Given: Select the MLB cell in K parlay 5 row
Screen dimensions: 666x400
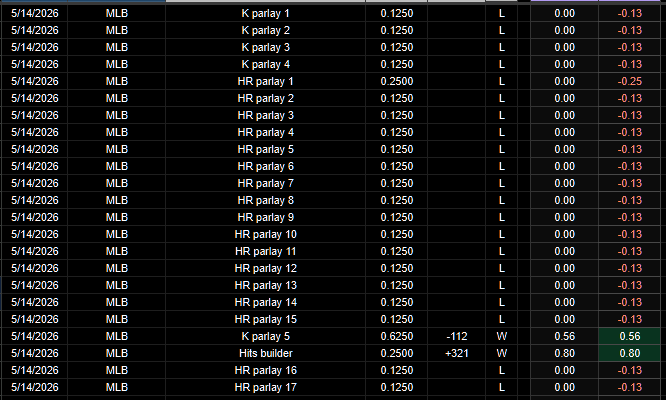Looking at the screenshot, I should pos(116,336).
